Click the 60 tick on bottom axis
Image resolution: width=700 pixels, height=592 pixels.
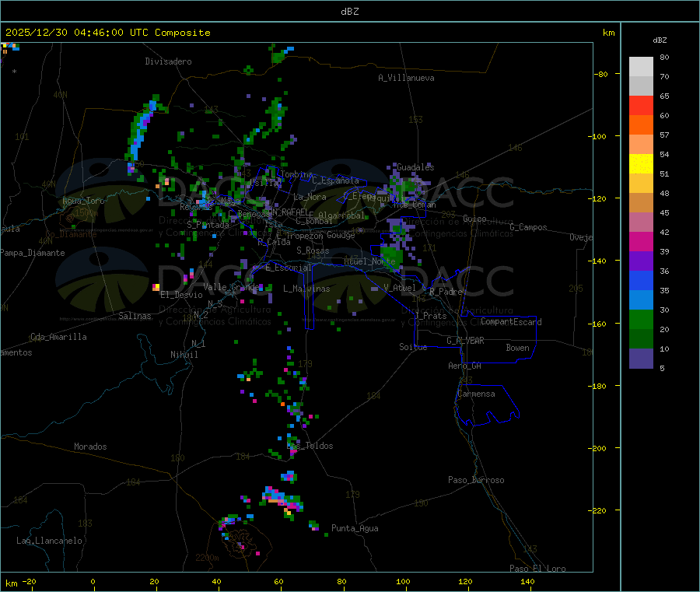278,581
